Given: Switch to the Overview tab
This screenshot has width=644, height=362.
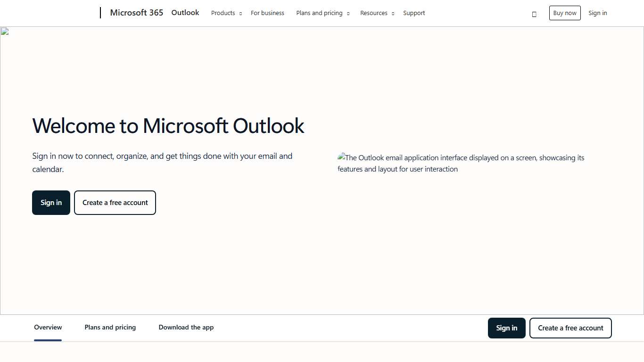Looking at the screenshot, I should (x=48, y=327).
